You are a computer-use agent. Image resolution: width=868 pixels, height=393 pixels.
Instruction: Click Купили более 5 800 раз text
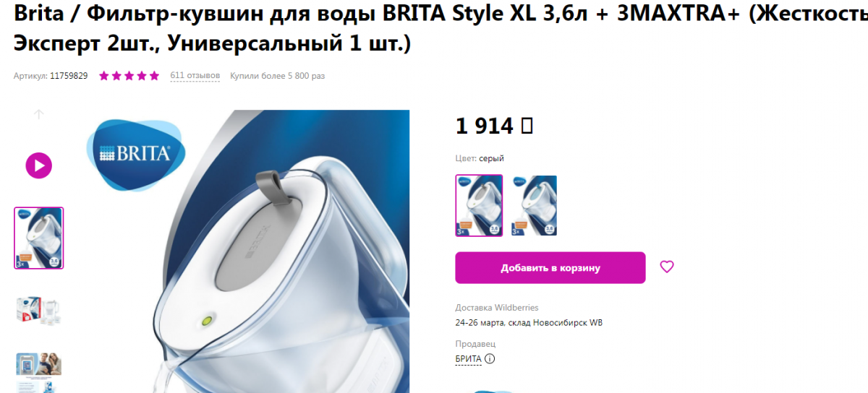tap(278, 76)
